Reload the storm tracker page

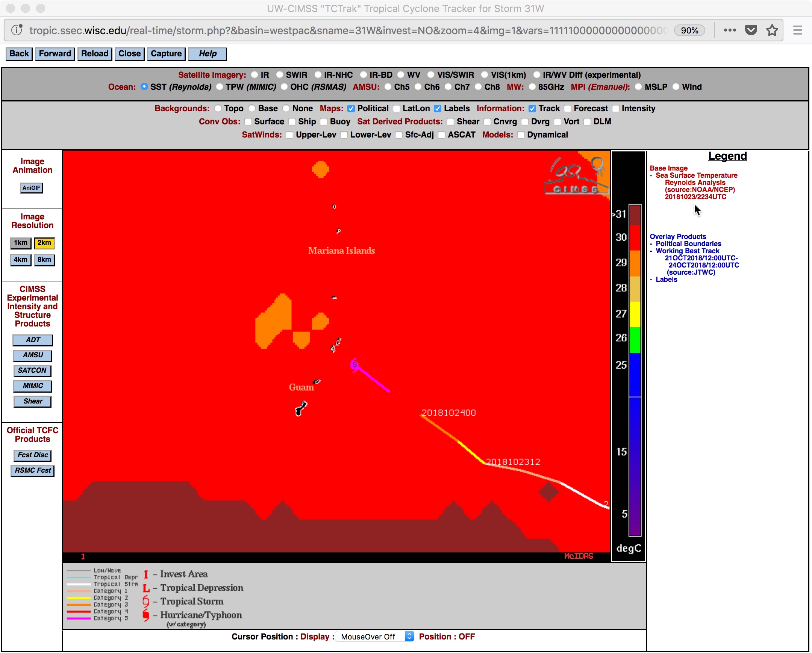(94, 53)
